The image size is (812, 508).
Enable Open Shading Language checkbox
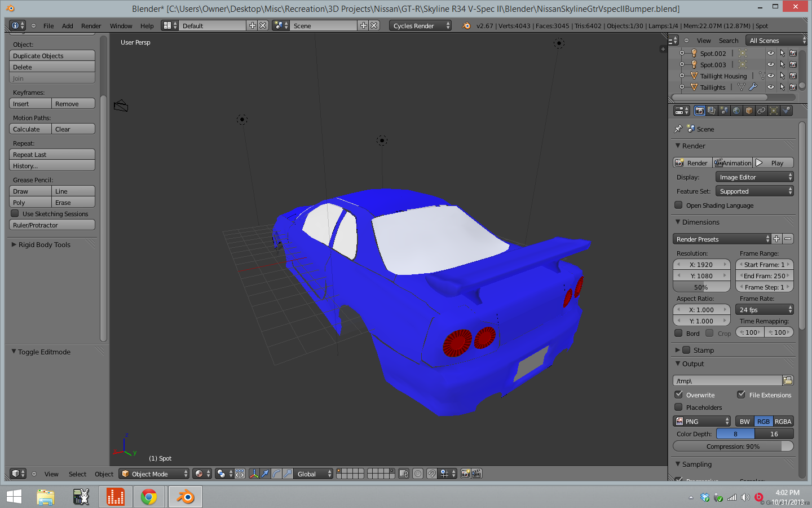pos(679,205)
